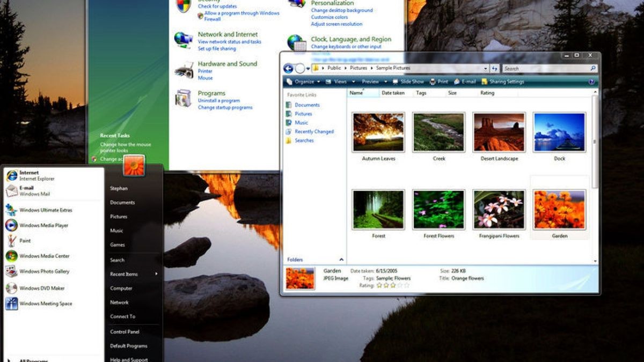
Task: Open the Organize dropdown menu
Action: [x=303, y=82]
